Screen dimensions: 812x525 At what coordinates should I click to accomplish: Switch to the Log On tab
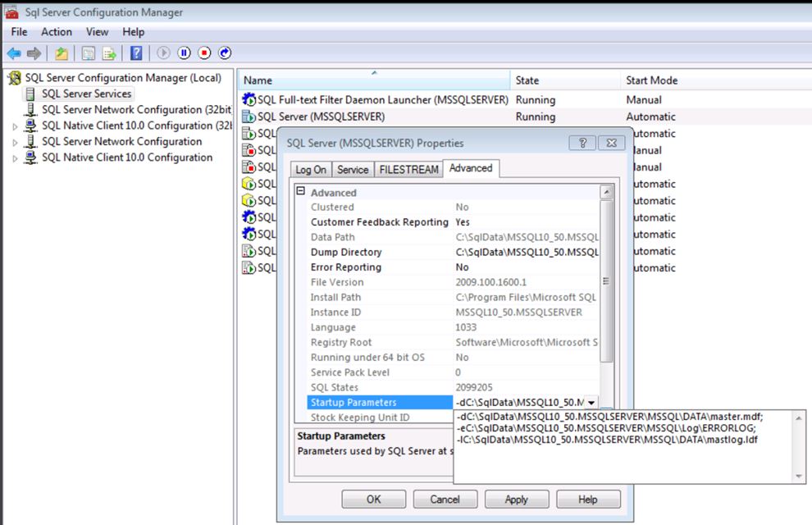coord(311,170)
